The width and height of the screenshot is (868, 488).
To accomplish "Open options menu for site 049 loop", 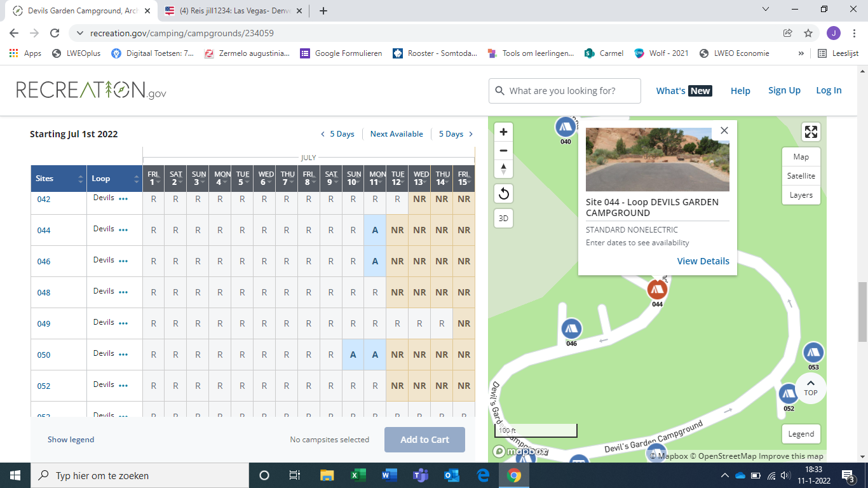I will point(123,323).
